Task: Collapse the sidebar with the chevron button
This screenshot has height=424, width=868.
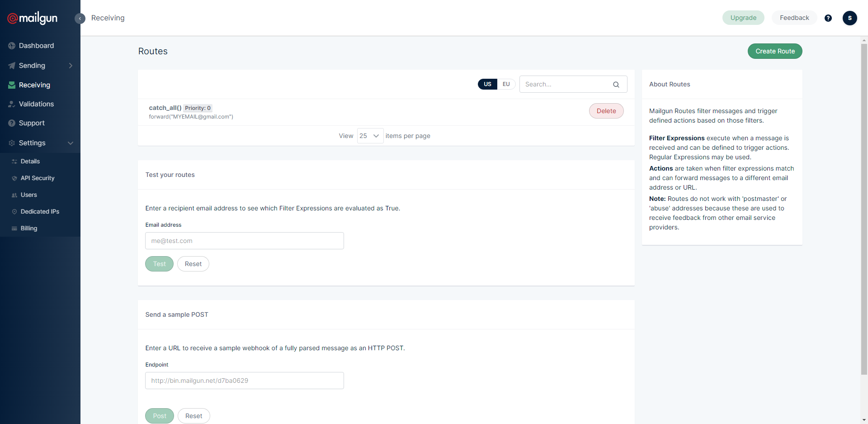Action: (x=80, y=19)
